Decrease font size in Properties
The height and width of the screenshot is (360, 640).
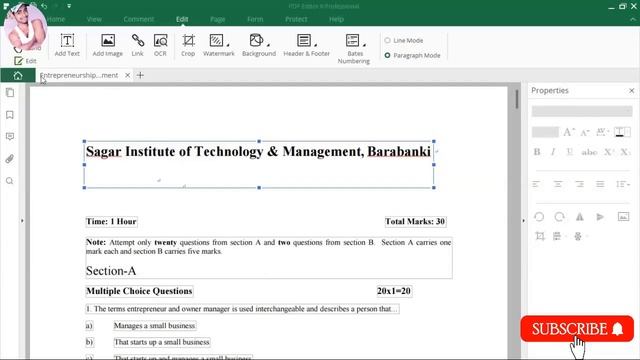tap(585, 132)
